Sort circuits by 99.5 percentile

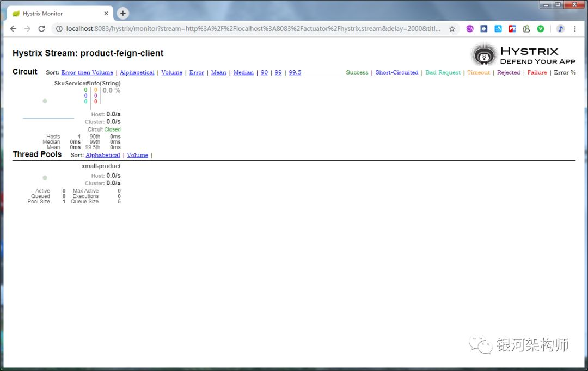click(295, 72)
